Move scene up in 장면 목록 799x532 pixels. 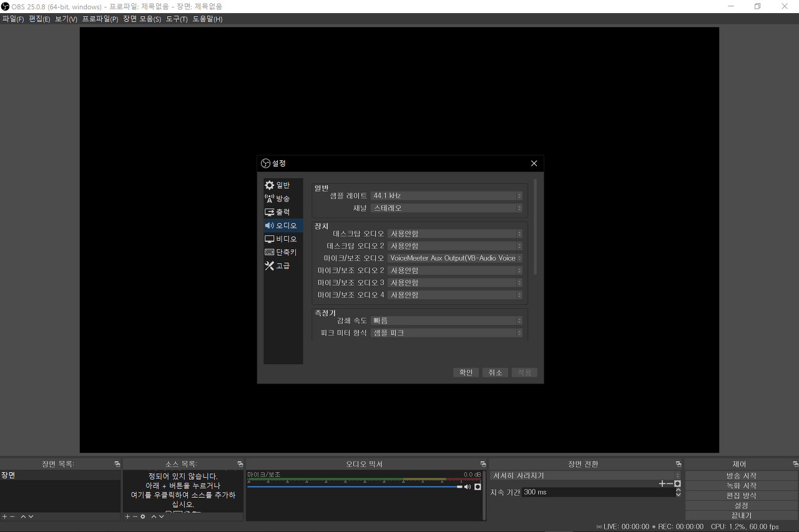(24, 516)
